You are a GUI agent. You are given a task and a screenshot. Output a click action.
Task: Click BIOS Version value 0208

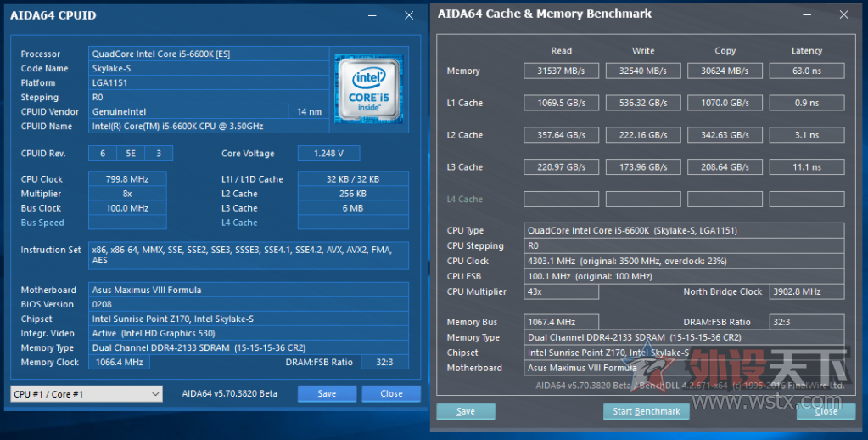tap(249, 304)
